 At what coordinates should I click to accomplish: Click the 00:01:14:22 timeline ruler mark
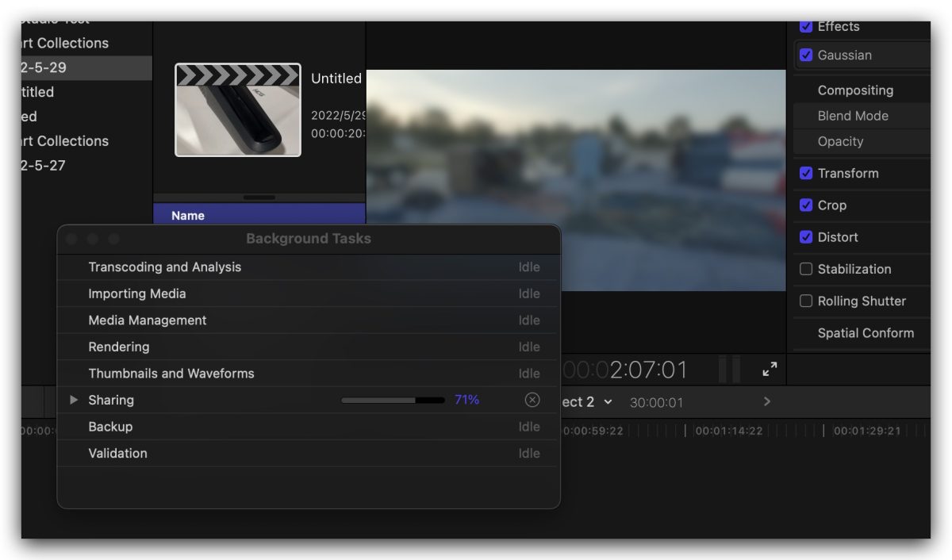tap(729, 431)
